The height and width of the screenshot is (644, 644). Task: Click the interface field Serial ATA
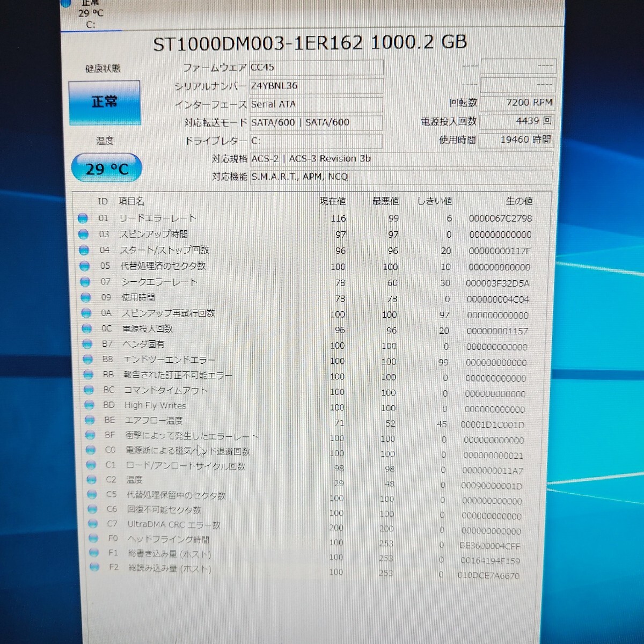316,104
